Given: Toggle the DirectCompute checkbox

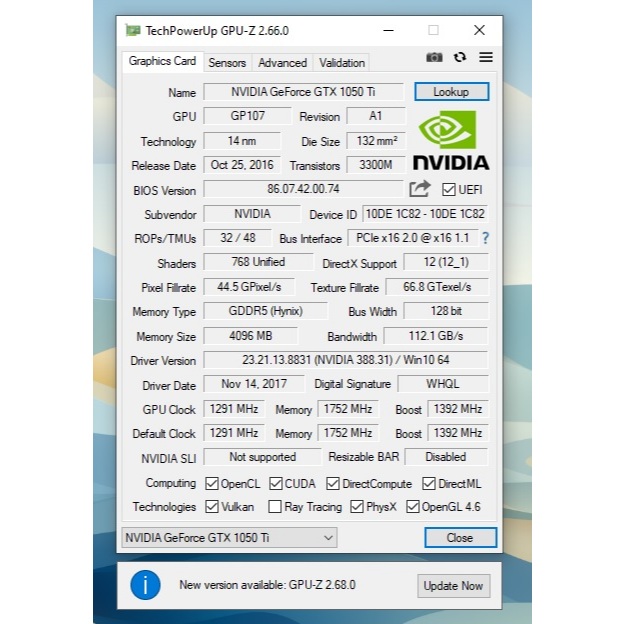Looking at the screenshot, I should [333, 484].
